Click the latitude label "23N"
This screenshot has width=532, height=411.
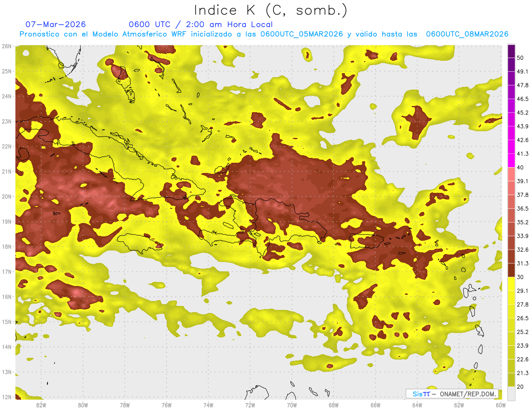7,121
